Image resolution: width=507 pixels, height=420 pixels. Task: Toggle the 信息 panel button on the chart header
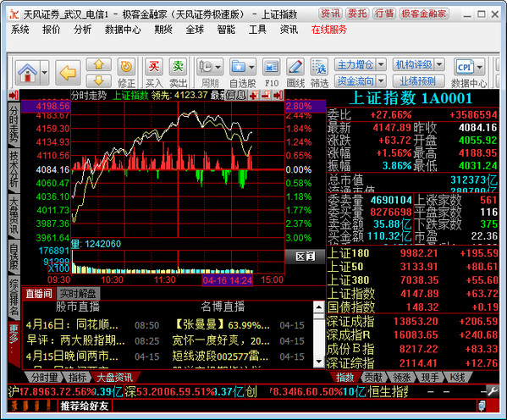click(236, 95)
